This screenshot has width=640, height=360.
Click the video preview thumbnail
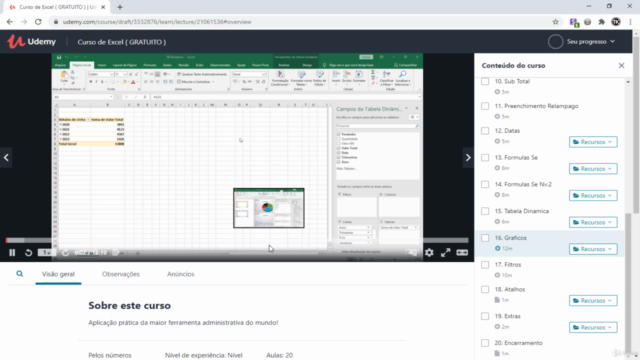pyautogui.click(x=269, y=208)
